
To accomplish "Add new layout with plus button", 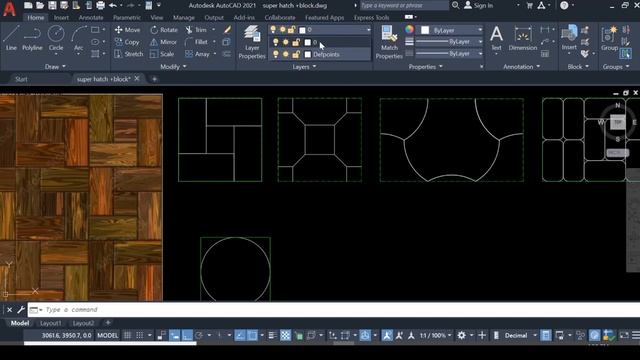I will coord(108,323).
